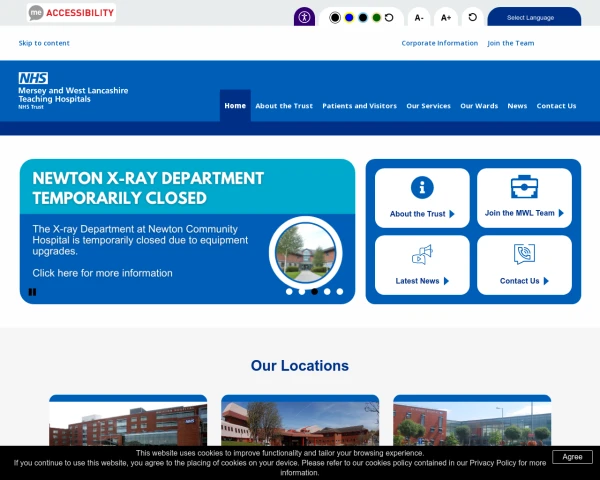600x480 pixels.
Task: Go to the first carousel slide dot
Action: (289, 292)
